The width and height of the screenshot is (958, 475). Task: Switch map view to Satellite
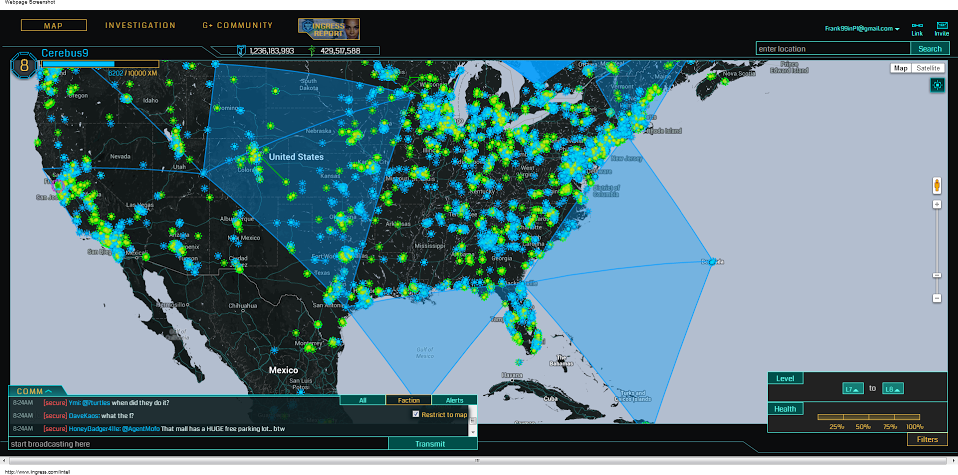point(929,68)
